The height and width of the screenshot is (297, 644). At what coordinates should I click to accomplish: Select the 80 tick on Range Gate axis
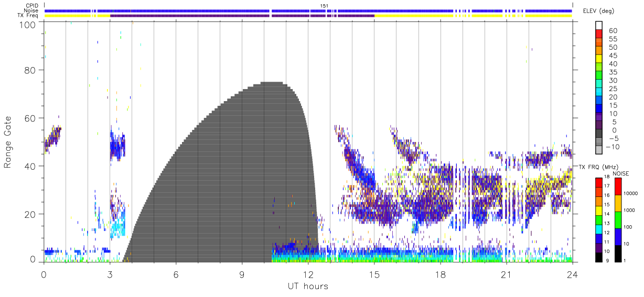(x=30, y=70)
